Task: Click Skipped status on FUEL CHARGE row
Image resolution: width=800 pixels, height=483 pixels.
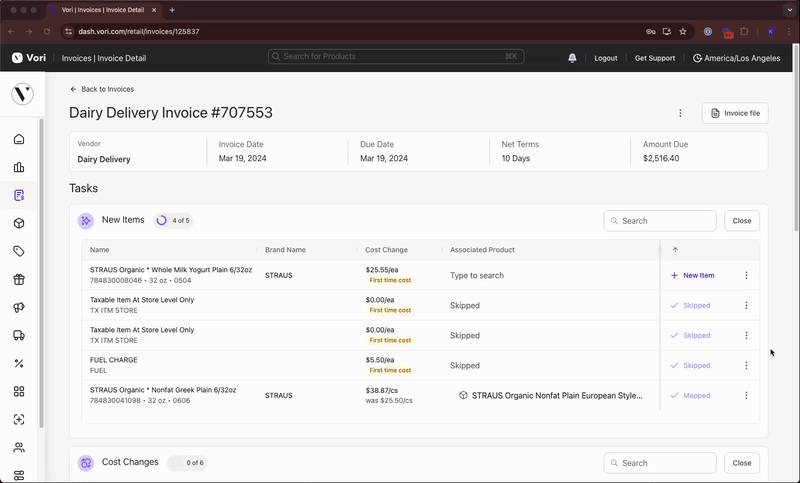Action: click(690, 366)
